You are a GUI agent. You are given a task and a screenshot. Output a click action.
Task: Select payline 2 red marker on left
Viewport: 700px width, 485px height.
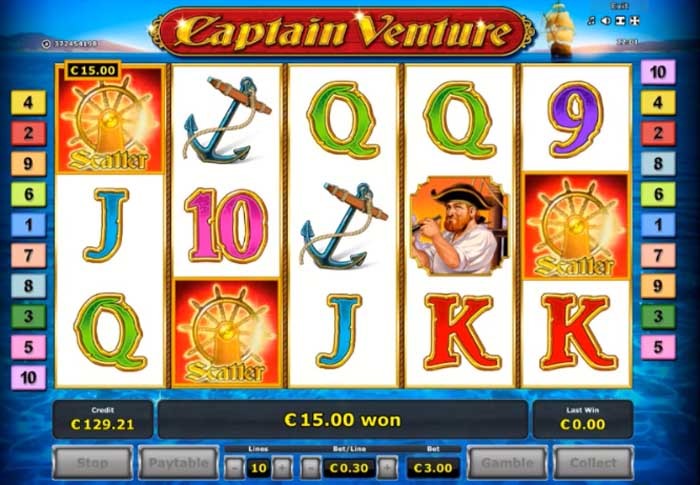pos(29,133)
